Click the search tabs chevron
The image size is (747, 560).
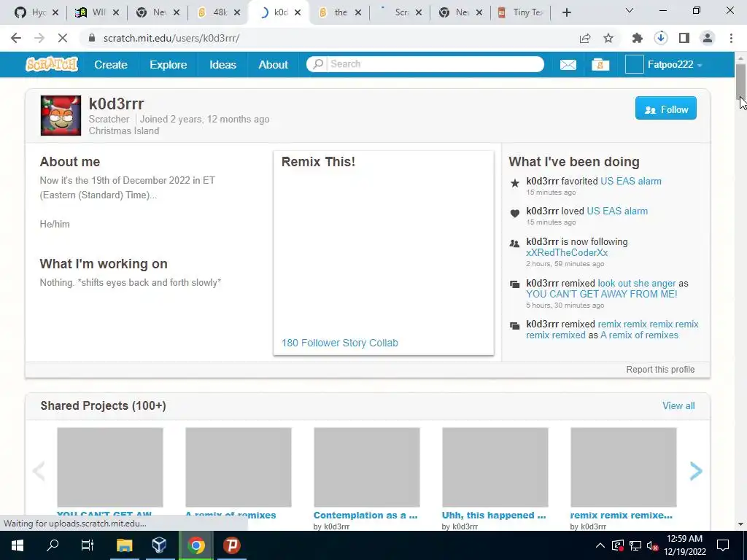click(x=630, y=10)
